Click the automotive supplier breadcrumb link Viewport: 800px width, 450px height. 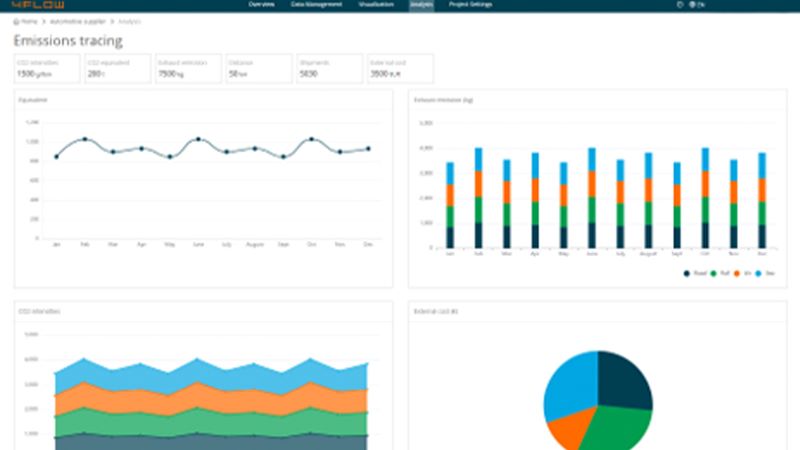pos(69,20)
